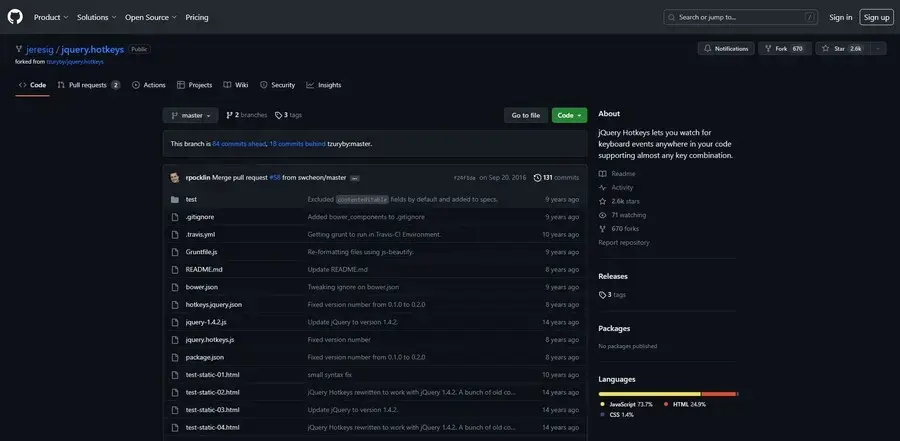Click the file icon beside README.md
900x441 pixels.
pos(174,269)
